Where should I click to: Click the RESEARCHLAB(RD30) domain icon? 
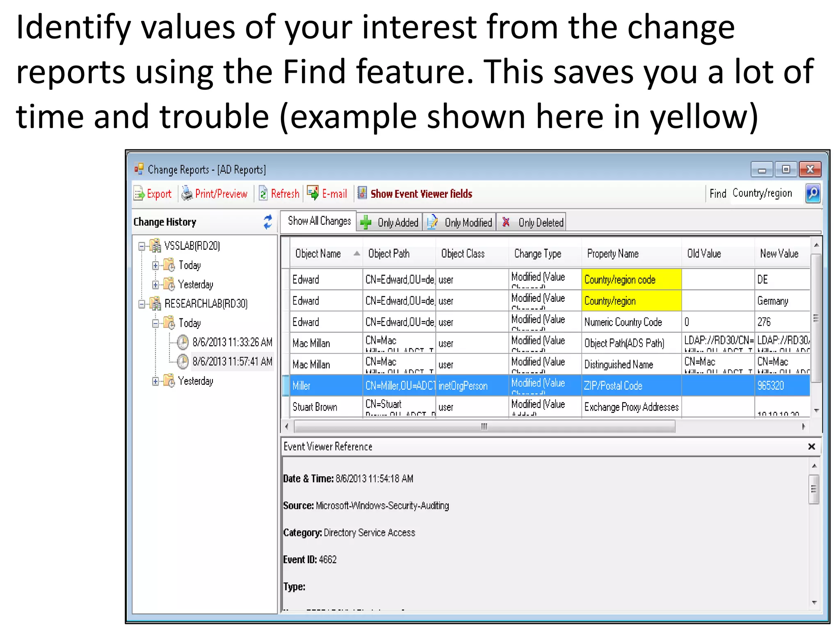155,304
